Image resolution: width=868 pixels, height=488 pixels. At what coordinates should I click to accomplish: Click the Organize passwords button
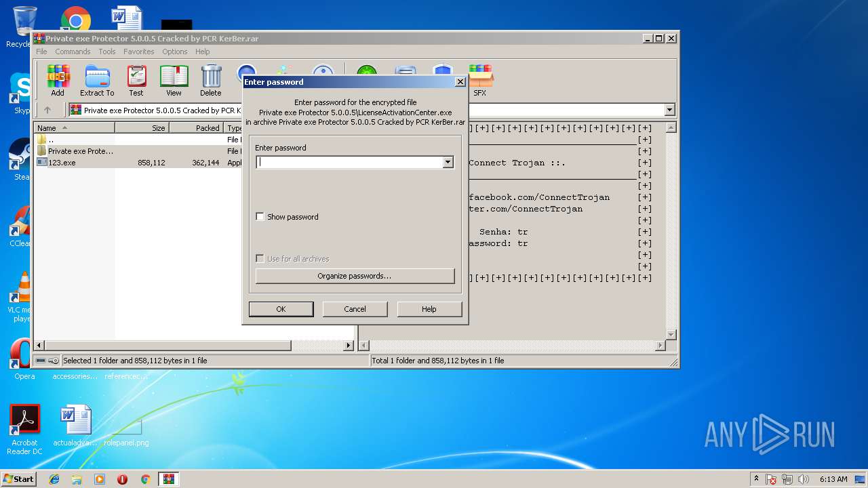point(355,276)
